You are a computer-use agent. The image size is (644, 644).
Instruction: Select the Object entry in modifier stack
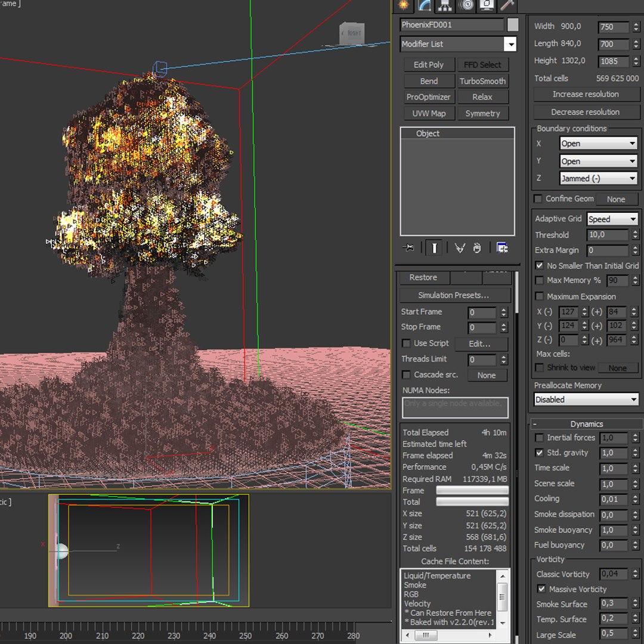428,134
